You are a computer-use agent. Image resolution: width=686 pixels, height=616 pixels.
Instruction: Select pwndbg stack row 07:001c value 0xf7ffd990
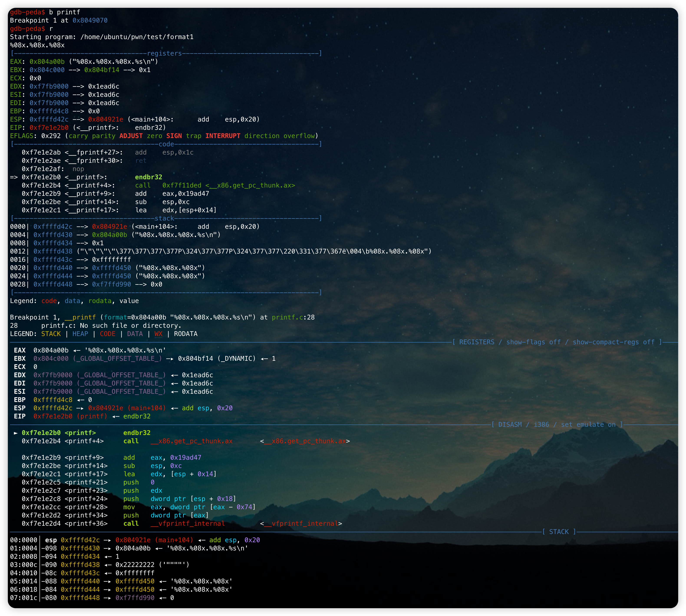(x=135, y=598)
